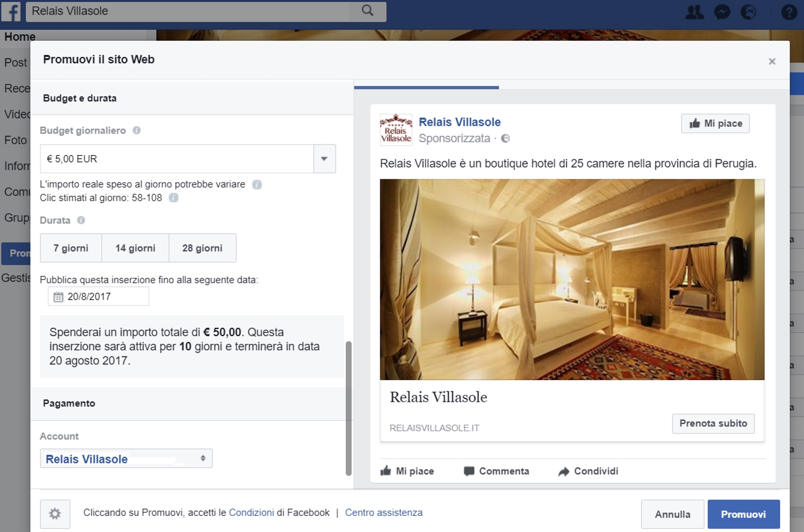Open the notifications globe icon

748,12
